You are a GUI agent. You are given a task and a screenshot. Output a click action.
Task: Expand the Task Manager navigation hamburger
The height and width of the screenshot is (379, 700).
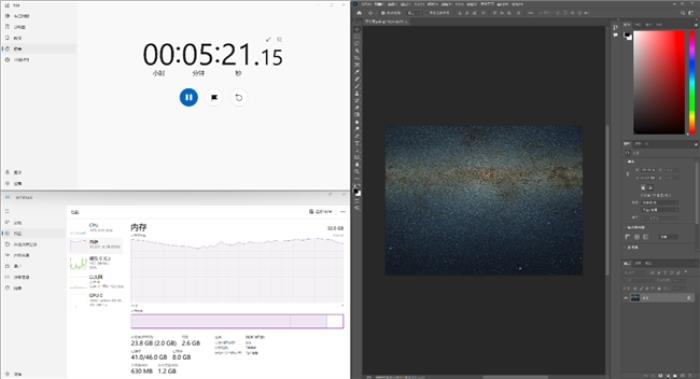pos(7,212)
